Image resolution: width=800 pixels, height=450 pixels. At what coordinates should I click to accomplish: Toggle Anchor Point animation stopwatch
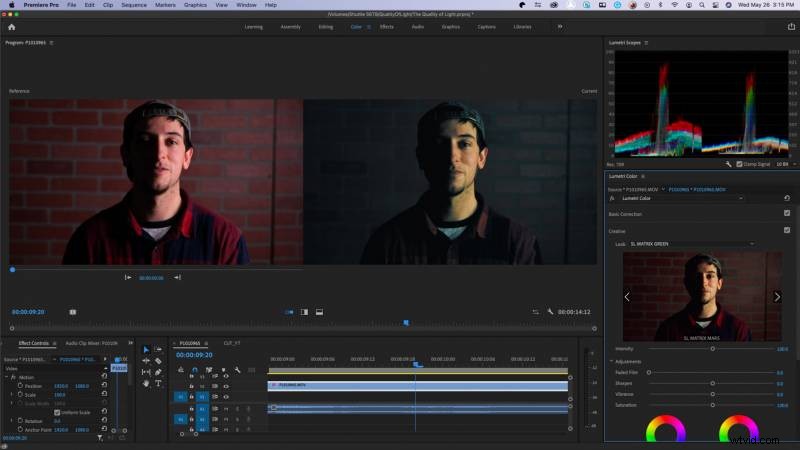(20, 430)
